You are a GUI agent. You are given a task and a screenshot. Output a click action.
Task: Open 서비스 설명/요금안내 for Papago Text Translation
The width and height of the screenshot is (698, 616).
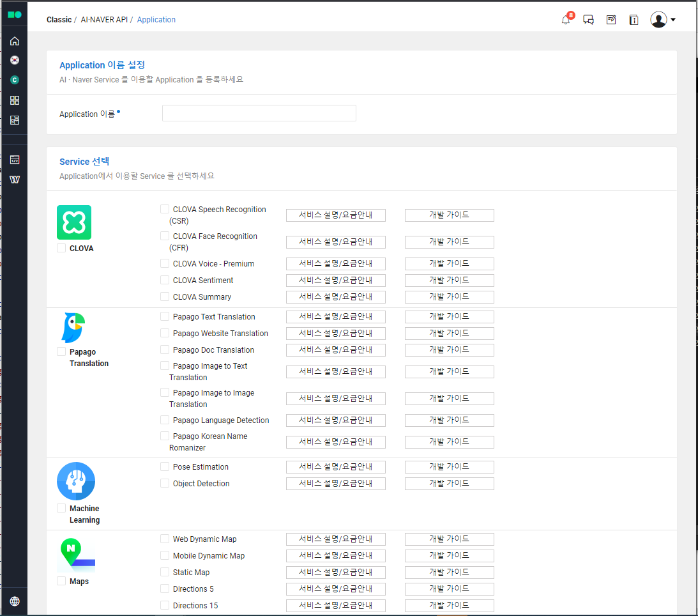[336, 317]
